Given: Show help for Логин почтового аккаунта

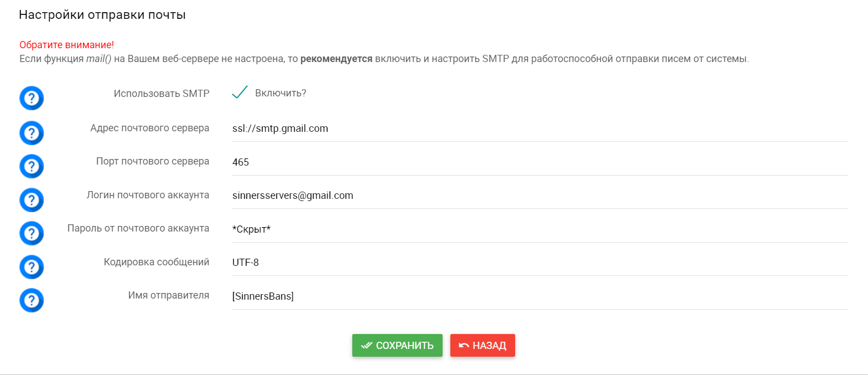Looking at the screenshot, I should point(32,200).
